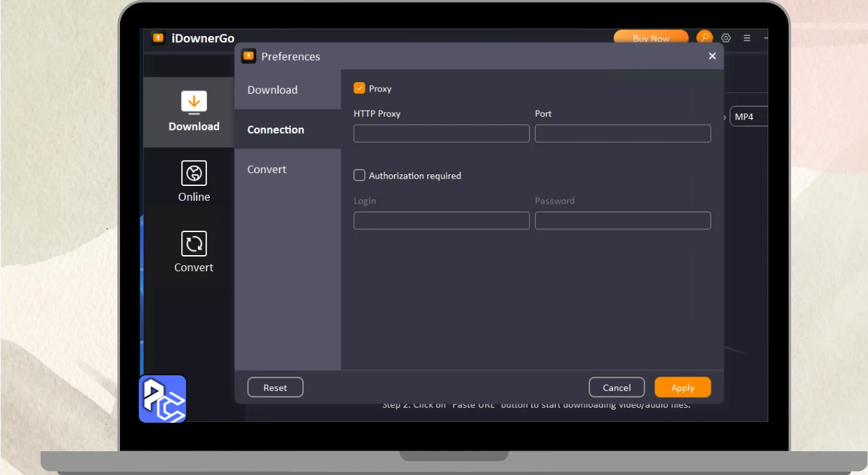This screenshot has width=868, height=475.
Task: Open the MP4 format dropdown
Action: 748,117
